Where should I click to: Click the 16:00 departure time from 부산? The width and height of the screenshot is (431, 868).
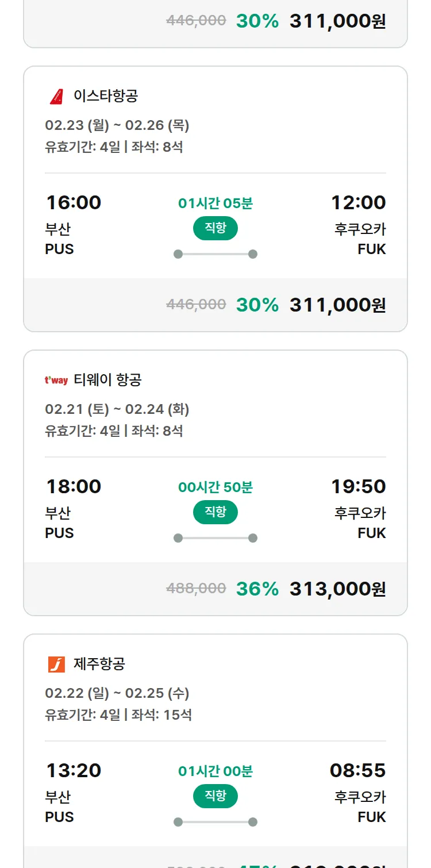coord(74,202)
